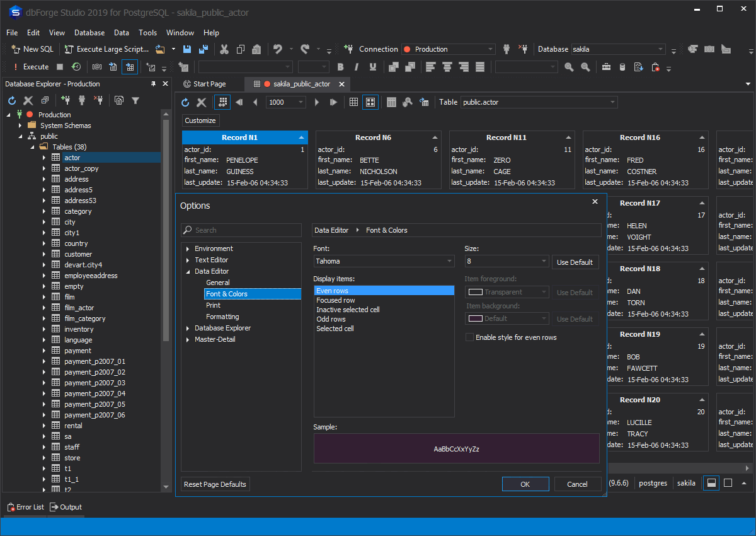Click Reset Page Defaults button
756x536 pixels.
point(214,484)
